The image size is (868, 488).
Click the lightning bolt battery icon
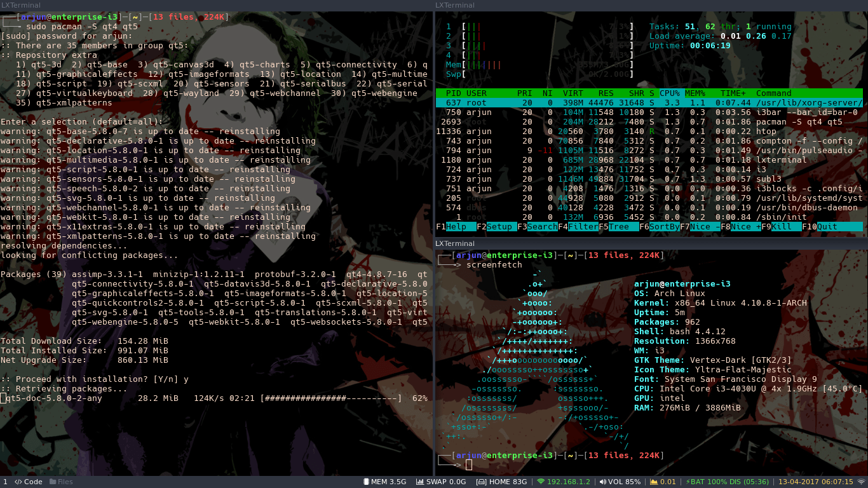[687, 482]
